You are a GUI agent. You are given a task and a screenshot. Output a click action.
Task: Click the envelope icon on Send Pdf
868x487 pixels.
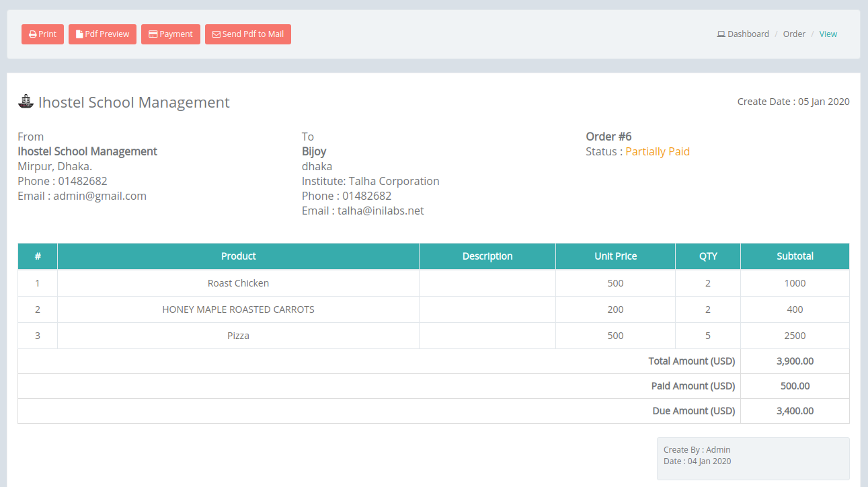[216, 34]
